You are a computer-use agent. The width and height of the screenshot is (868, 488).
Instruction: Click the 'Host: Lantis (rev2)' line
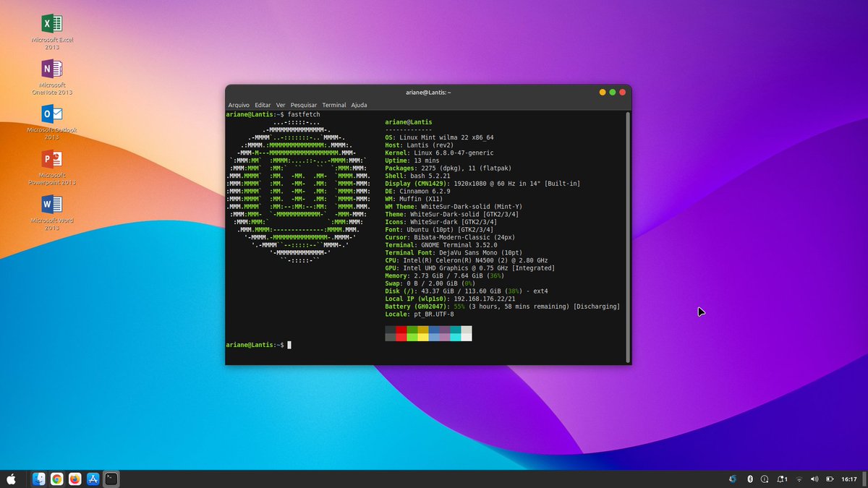[x=420, y=145]
